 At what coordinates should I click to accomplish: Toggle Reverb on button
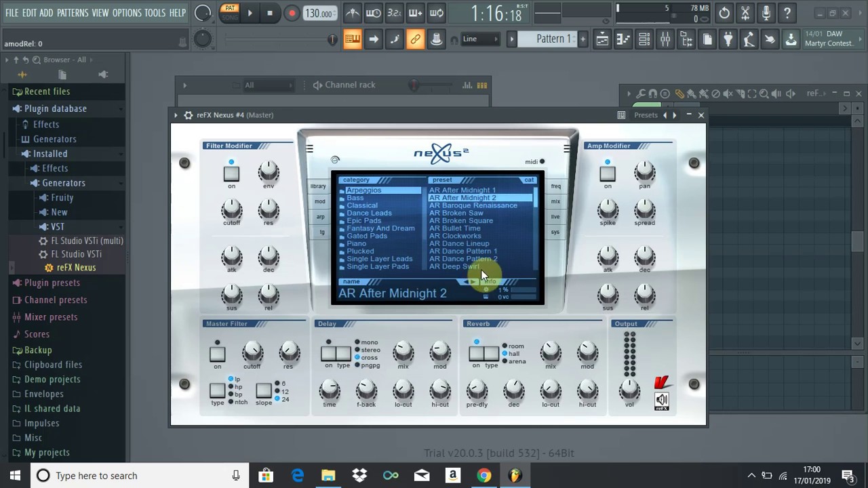pyautogui.click(x=476, y=353)
